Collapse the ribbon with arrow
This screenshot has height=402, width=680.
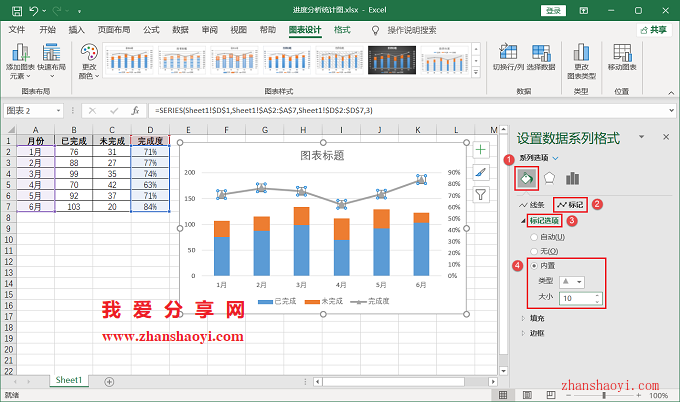click(x=671, y=93)
